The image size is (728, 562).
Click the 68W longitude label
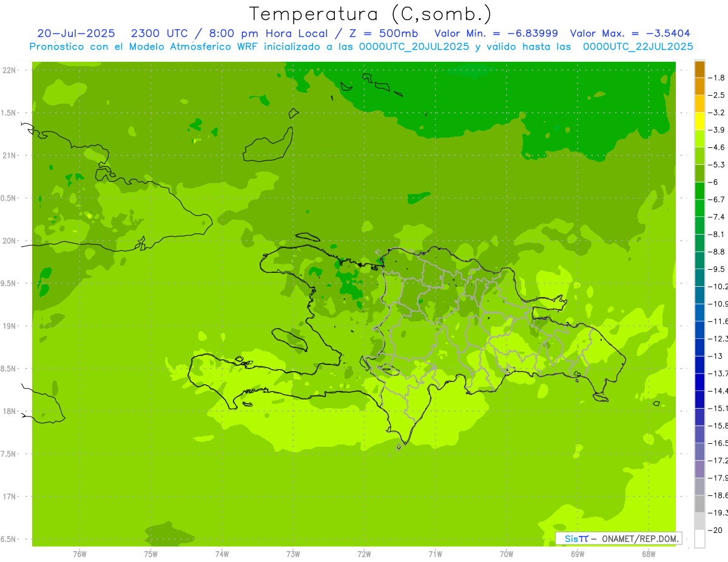pos(649,554)
